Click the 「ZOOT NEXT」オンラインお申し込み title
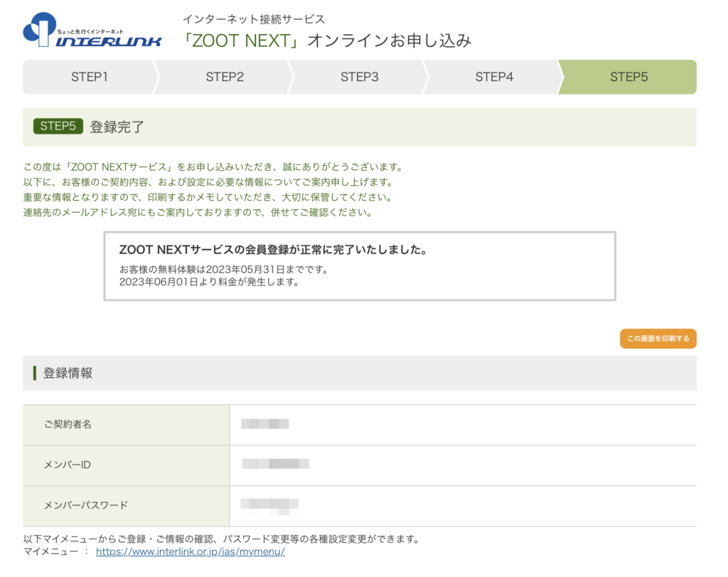Image resolution: width=728 pixels, height=577 pixels. point(327,41)
